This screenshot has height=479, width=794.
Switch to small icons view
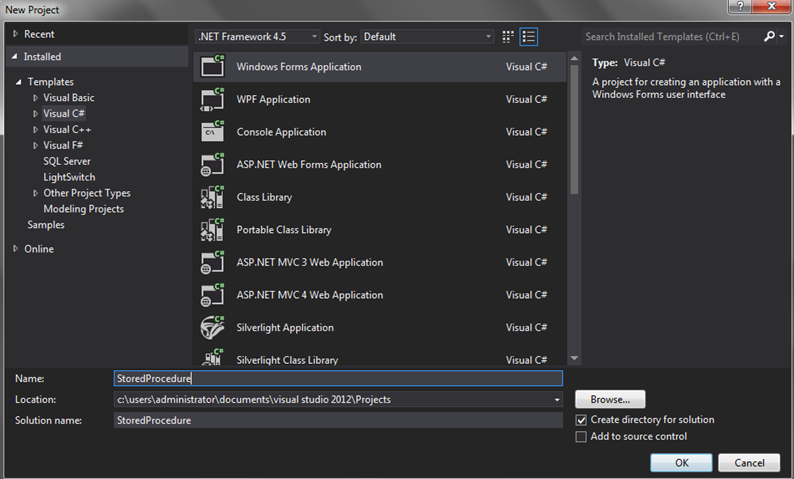(508, 36)
